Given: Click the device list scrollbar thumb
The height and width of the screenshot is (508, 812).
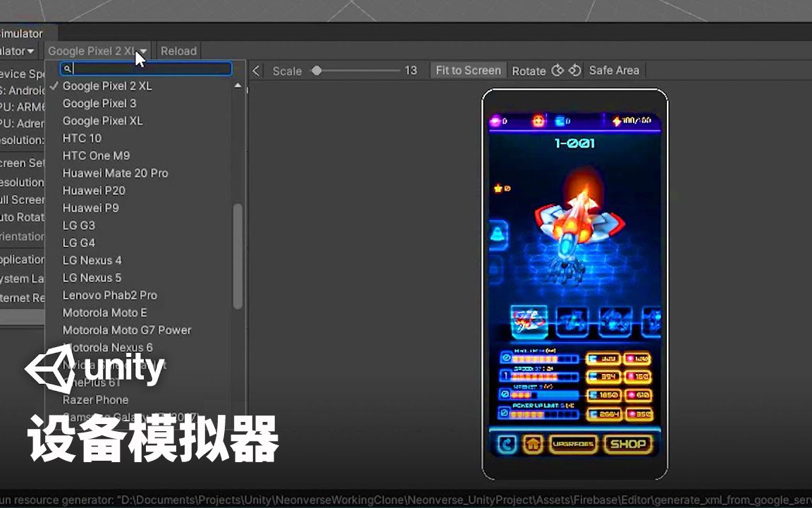Looking at the screenshot, I should (238, 257).
